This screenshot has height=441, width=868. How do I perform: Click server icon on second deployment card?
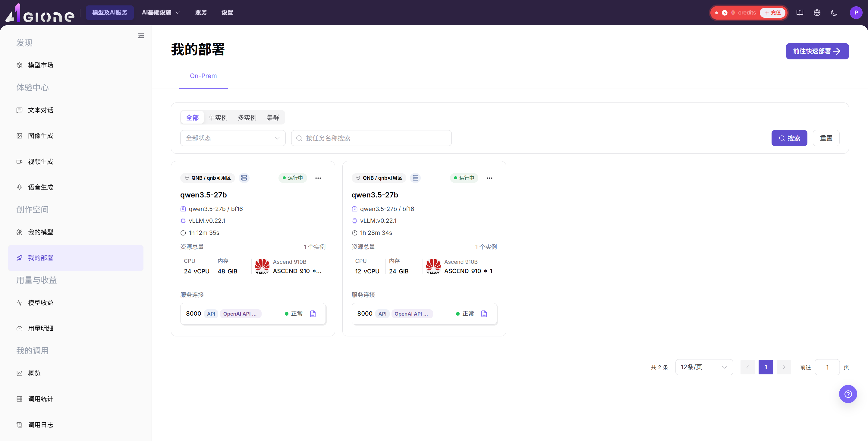tap(415, 178)
